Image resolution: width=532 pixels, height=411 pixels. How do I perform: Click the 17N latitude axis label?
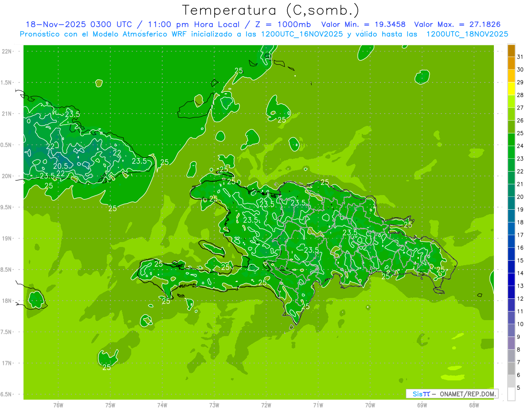coord(8,363)
